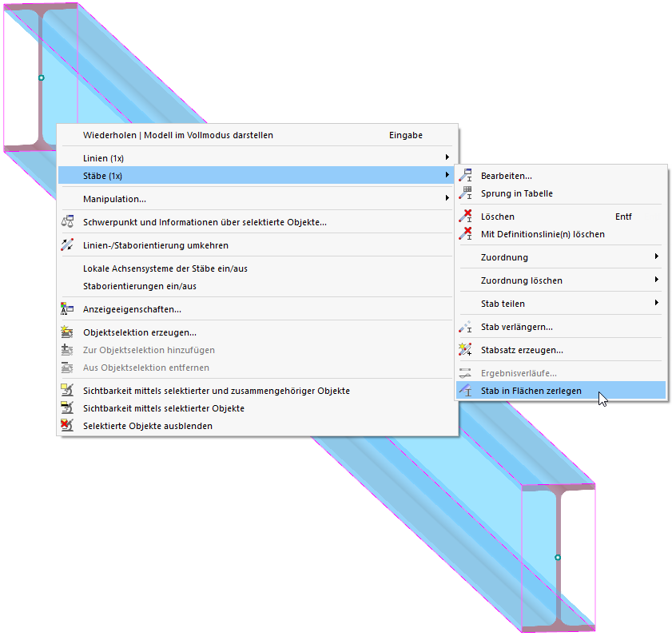This screenshot has width=672, height=636.
Task: Choose Selektierte Objekte ausblenden entry
Action: [x=256, y=426]
